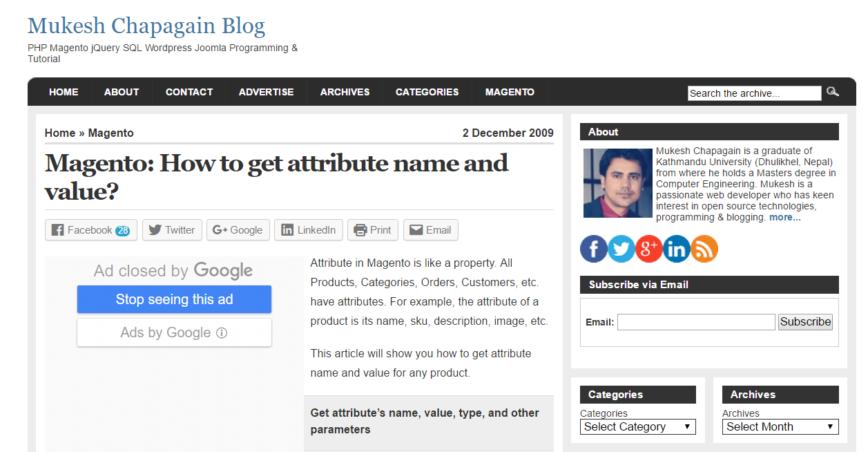
Task: Click the author profile photo
Action: click(x=618, y=183)
